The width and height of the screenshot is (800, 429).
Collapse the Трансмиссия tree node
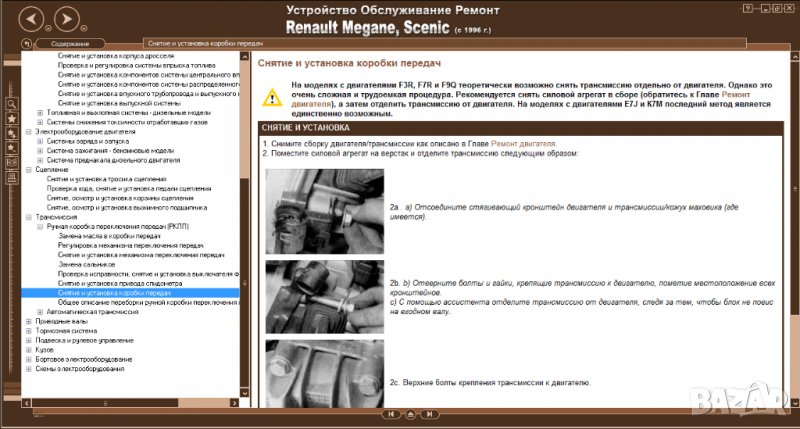[x=29, y=216]
